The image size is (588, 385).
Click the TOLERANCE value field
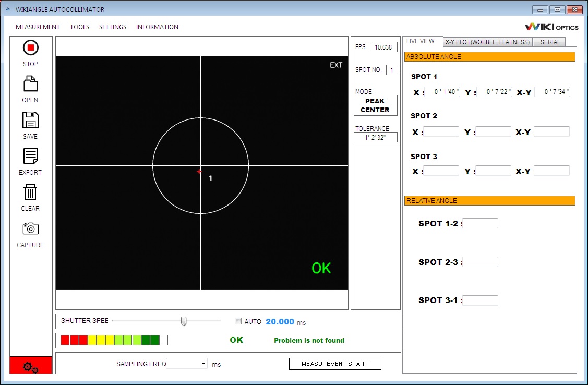click(x=375, y=138)
